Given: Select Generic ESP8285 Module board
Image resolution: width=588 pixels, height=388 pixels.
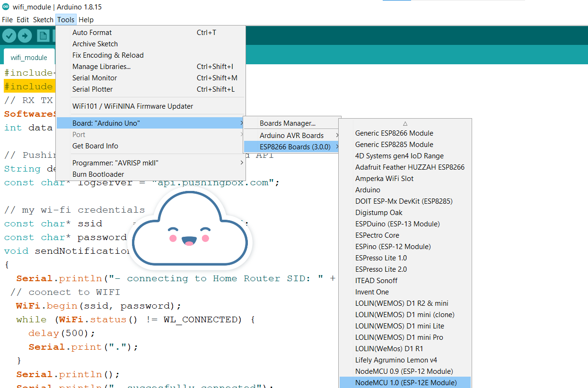Looking at the screenshot, I should click(405, 145).
